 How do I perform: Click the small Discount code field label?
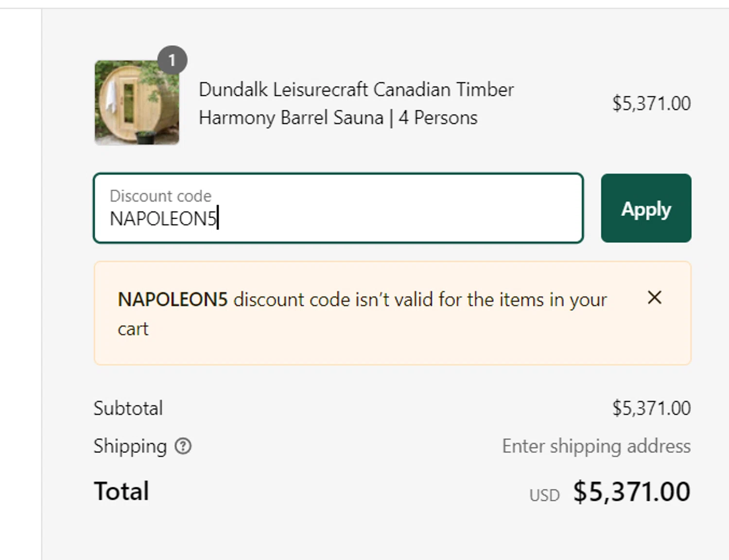(160, 196)
